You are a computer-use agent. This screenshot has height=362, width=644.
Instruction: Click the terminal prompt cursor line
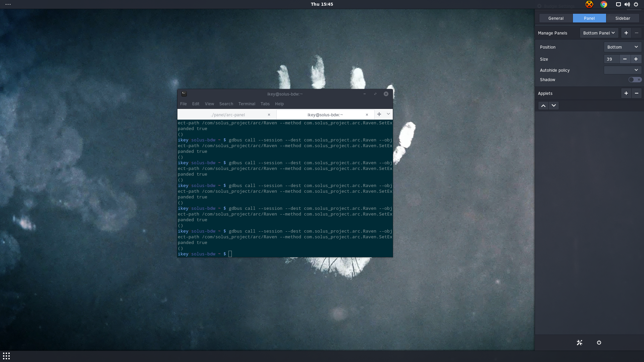(x=285, y=254)
